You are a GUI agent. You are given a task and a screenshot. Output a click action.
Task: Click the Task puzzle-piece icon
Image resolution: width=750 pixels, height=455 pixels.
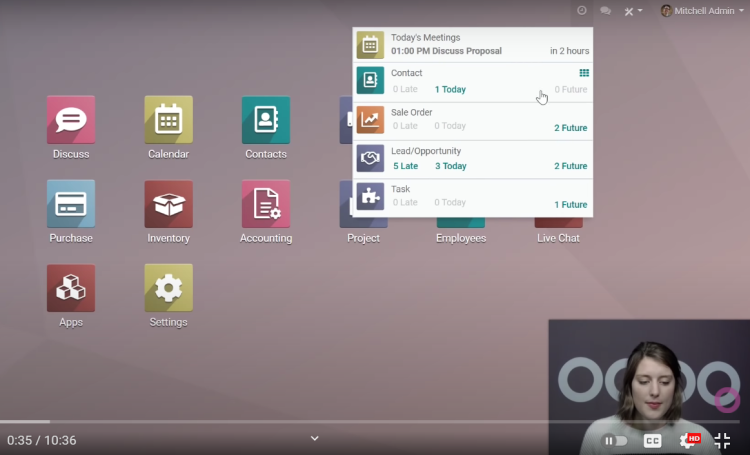(x=370, y=196)
